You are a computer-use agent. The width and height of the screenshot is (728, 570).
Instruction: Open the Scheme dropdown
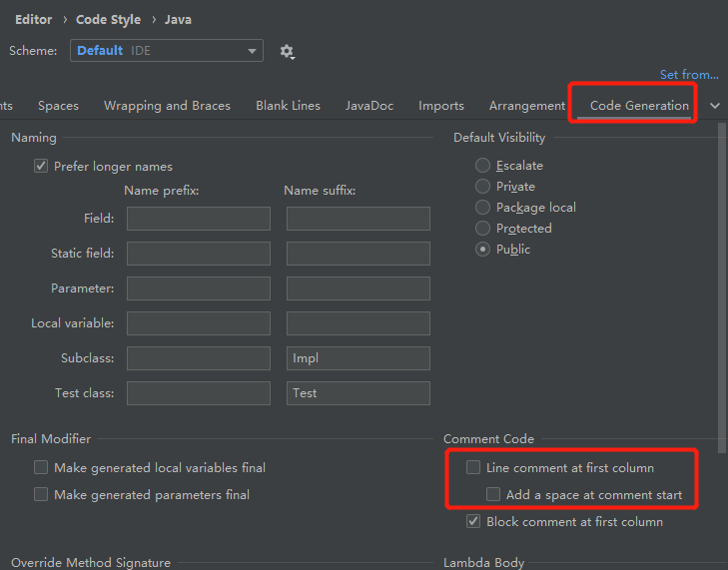click(166, 51)
